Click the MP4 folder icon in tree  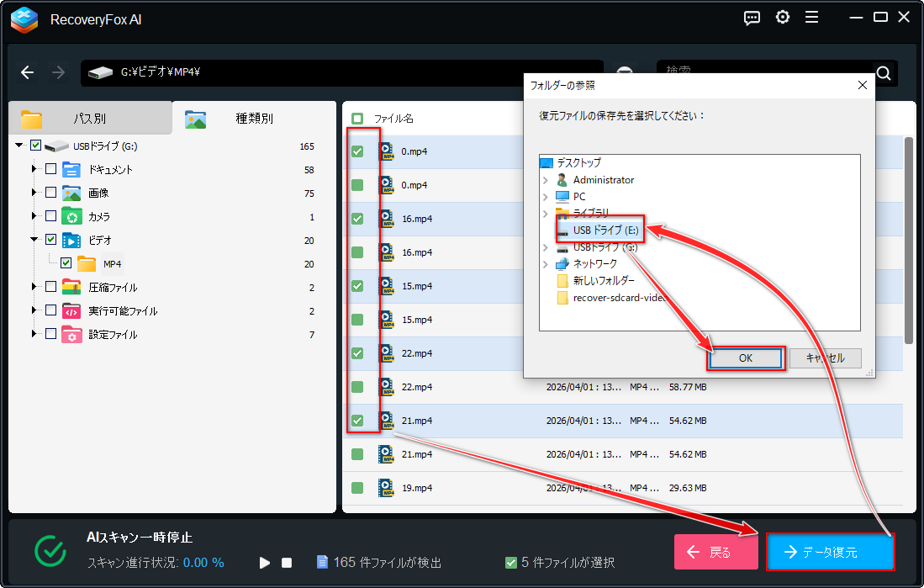[x=87, y=264]
